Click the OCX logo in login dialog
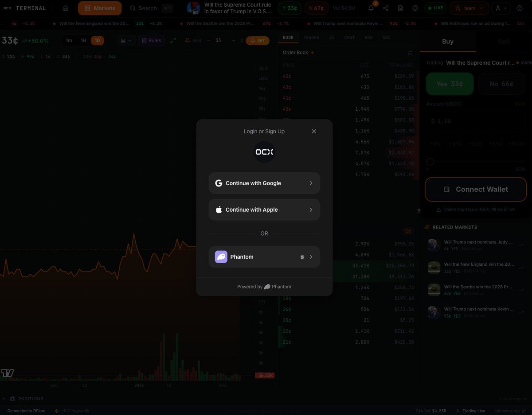 264,152
